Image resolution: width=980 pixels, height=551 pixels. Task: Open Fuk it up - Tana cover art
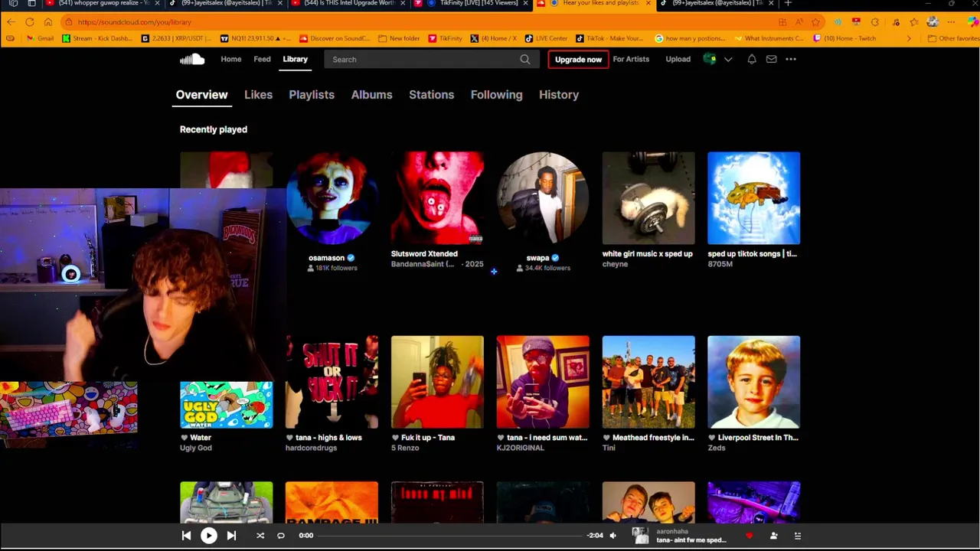(x=437, y=382)
